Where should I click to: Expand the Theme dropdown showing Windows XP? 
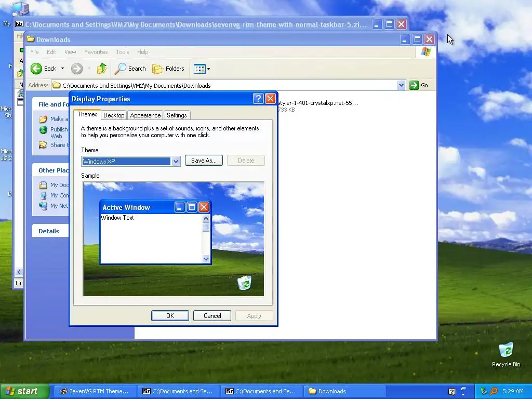176,162
